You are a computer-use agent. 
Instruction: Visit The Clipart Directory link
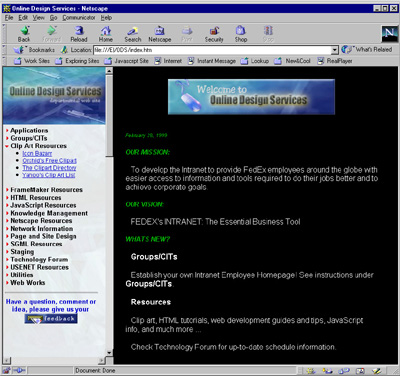[49, 168]
